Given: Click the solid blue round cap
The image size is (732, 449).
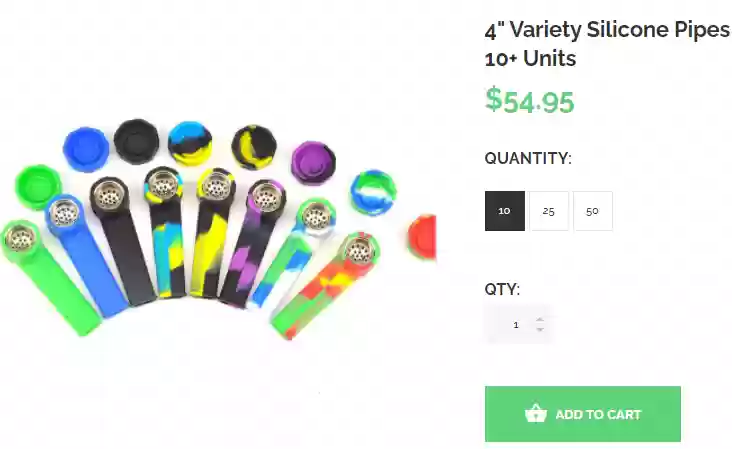Looking at the screenshot, I should (x=86, y=149).
